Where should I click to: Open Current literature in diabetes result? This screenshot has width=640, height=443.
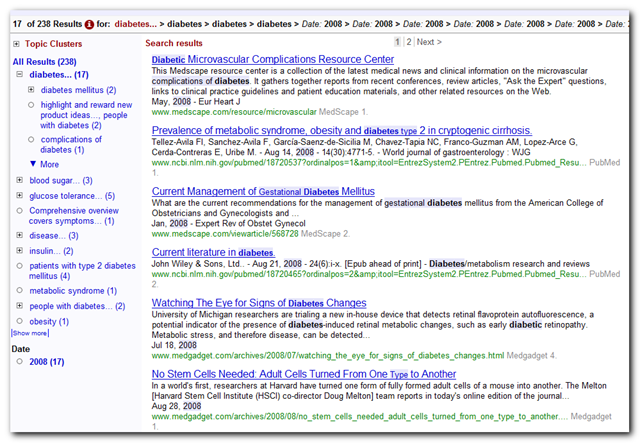pos(213,252)
